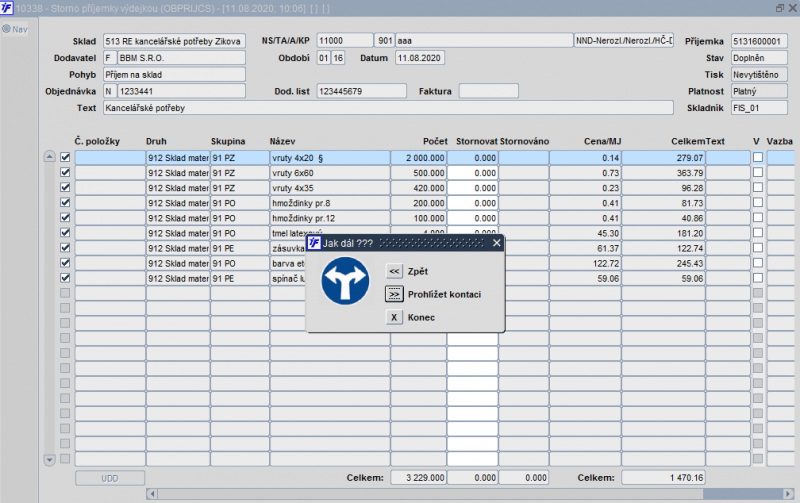Click the Objednávka number field 1233441
The image size is (800, 503).
coord(181,91)
